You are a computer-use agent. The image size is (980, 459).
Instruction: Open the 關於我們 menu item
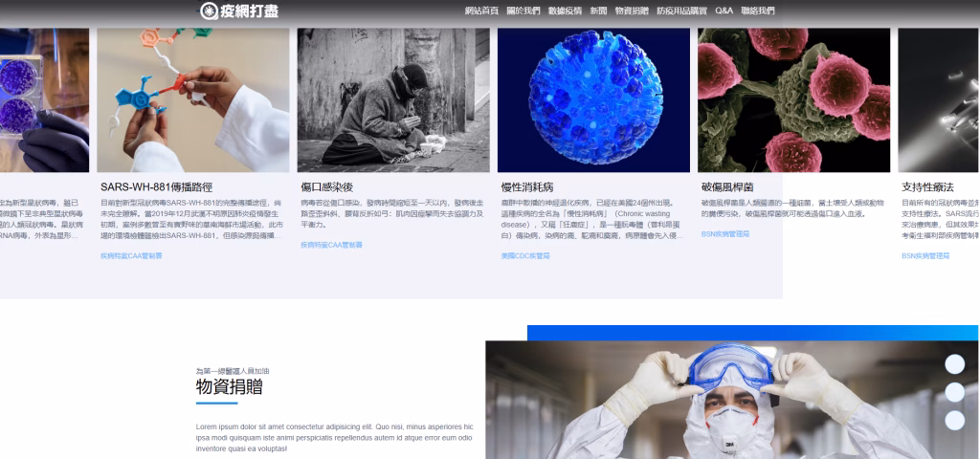523,11
